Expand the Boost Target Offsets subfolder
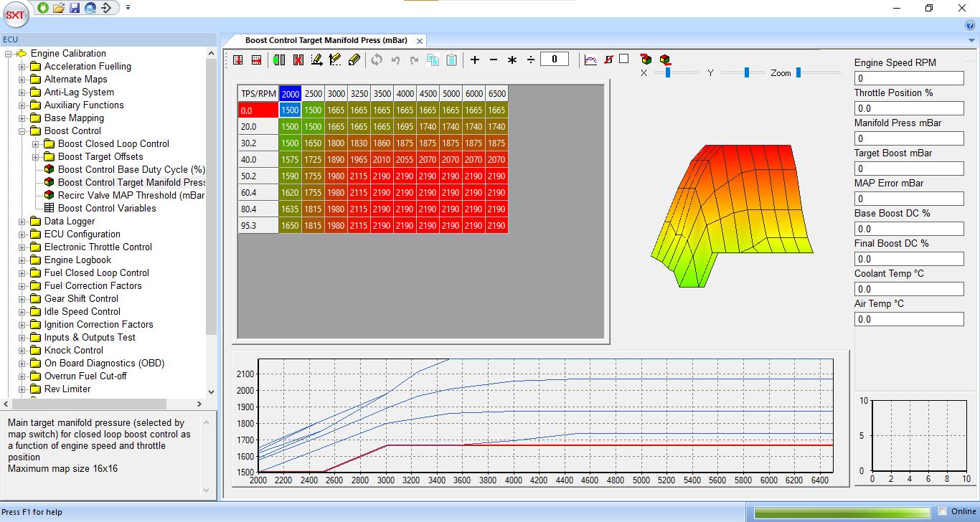 point(36,157)
